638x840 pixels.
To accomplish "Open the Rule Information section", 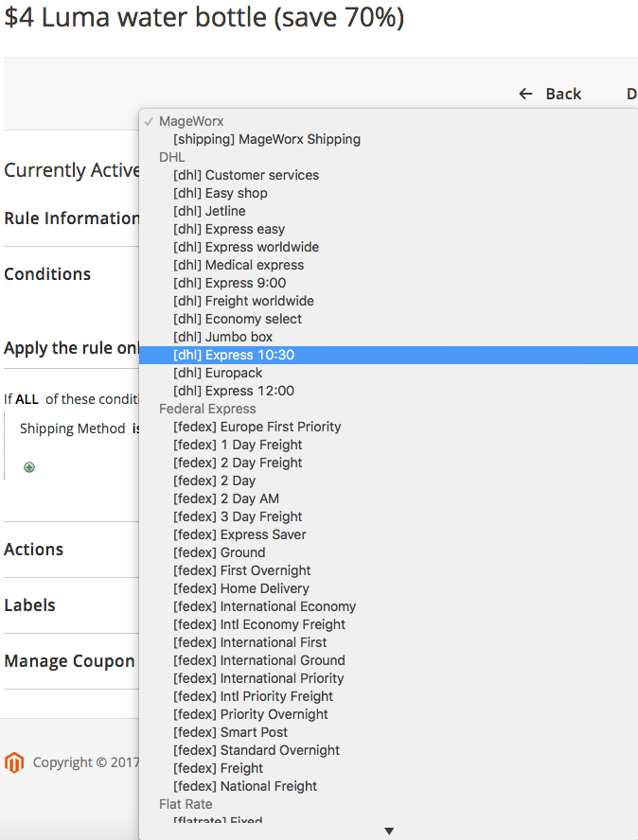I will pyautogui.click(x=71, y=219).
